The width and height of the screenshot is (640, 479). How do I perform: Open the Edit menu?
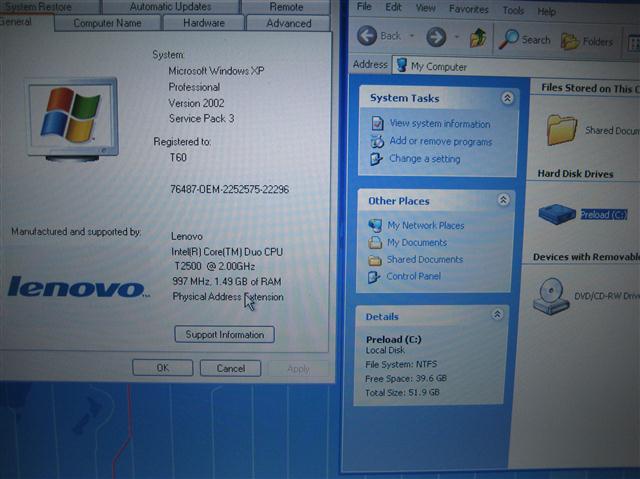[393, 7]
